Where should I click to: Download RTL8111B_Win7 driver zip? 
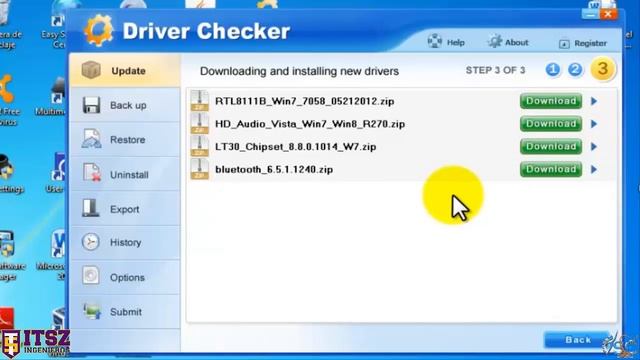click(551, 101)
